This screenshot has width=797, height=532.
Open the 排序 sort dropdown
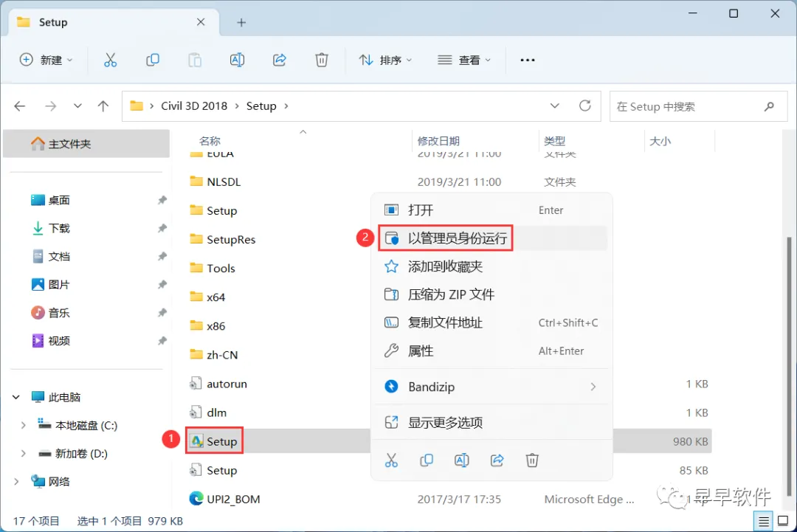click(385, 60)
